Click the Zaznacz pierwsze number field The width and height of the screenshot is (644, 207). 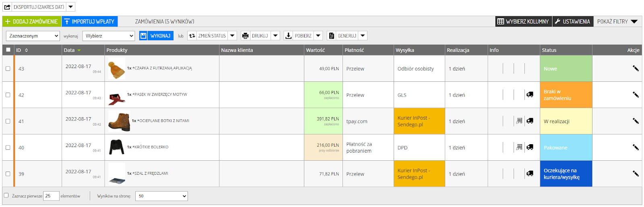pos(51,196)
